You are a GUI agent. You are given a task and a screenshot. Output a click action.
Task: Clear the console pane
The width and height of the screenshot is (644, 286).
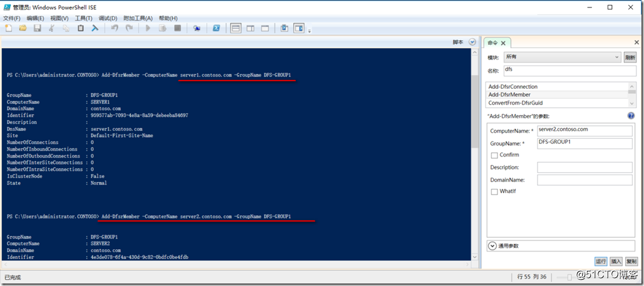(95, 28)
